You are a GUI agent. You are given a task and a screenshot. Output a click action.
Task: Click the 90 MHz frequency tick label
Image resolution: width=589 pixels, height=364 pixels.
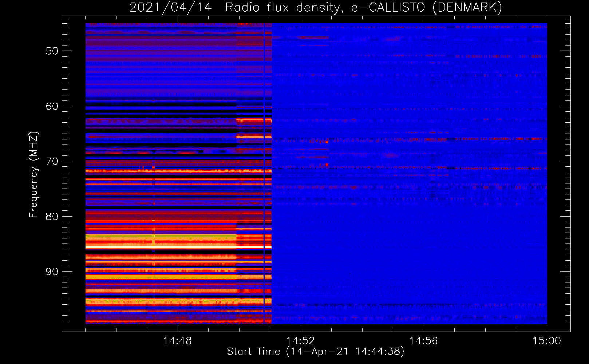[52, 272]
